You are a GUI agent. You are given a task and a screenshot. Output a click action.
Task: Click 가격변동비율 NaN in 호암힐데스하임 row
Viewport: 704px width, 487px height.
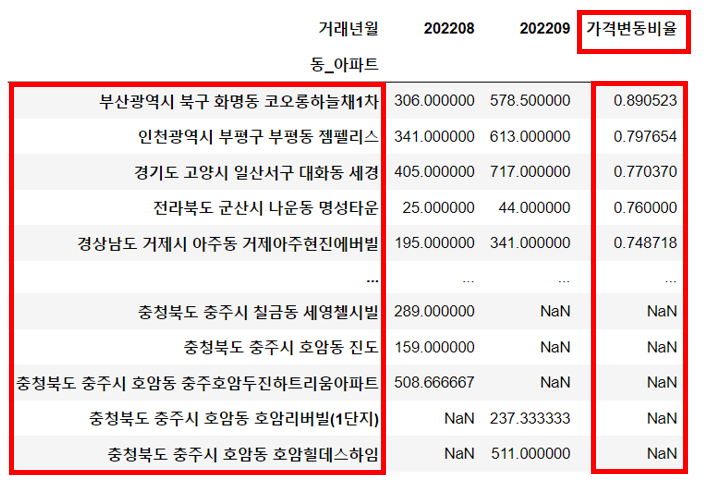click(662, 454)
